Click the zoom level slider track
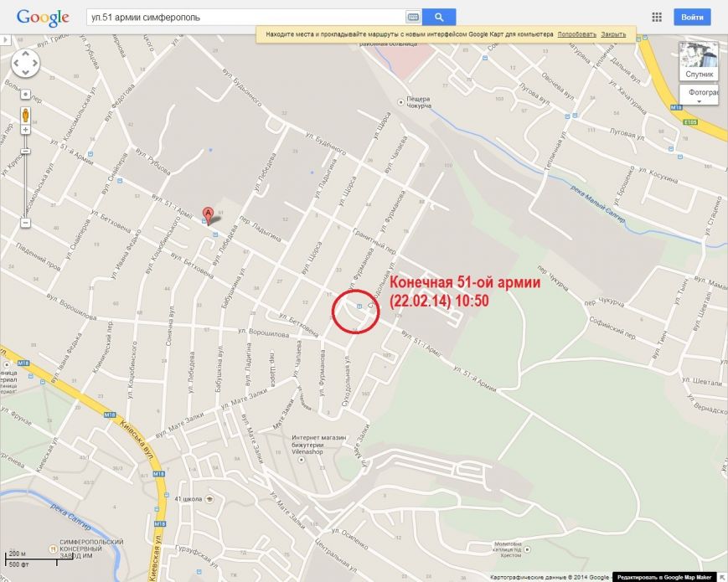Image resolution: width=728 pixels, height=582 pixels. pyautogui.click(x=25, y=177)
